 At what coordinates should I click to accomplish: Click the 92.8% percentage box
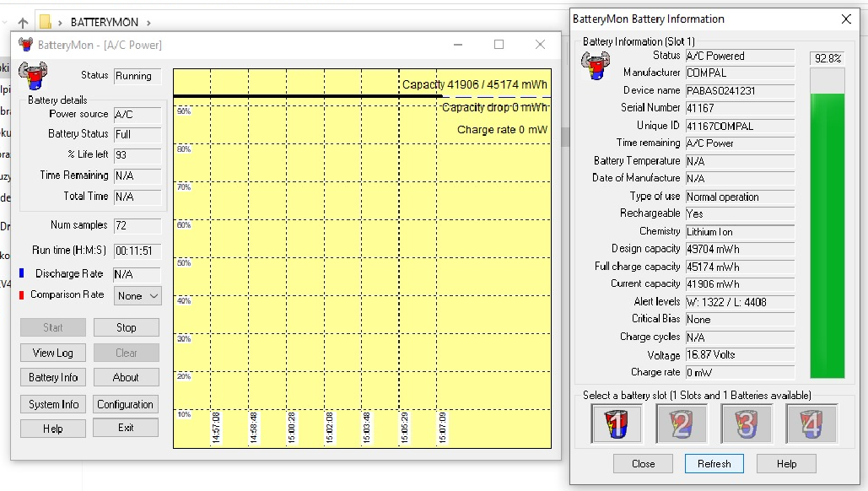coord(828,58)
